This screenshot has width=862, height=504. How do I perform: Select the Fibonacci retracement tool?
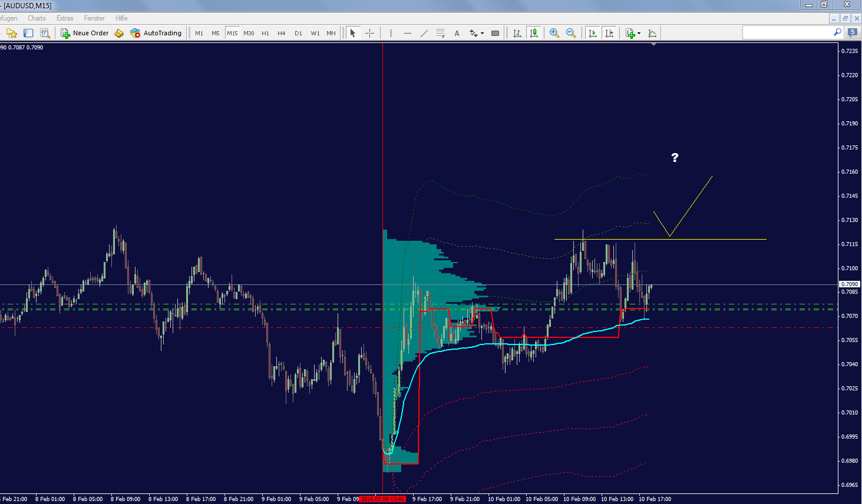click(x=440, y=33)
